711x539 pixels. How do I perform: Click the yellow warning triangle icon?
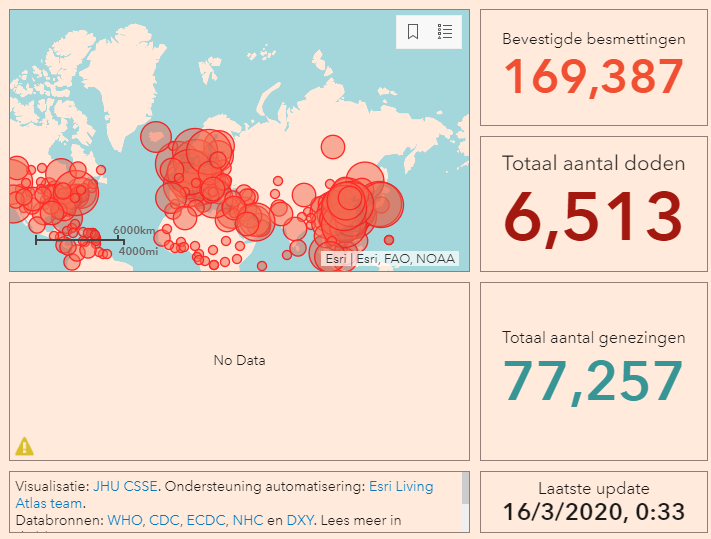tap(25, 446)
